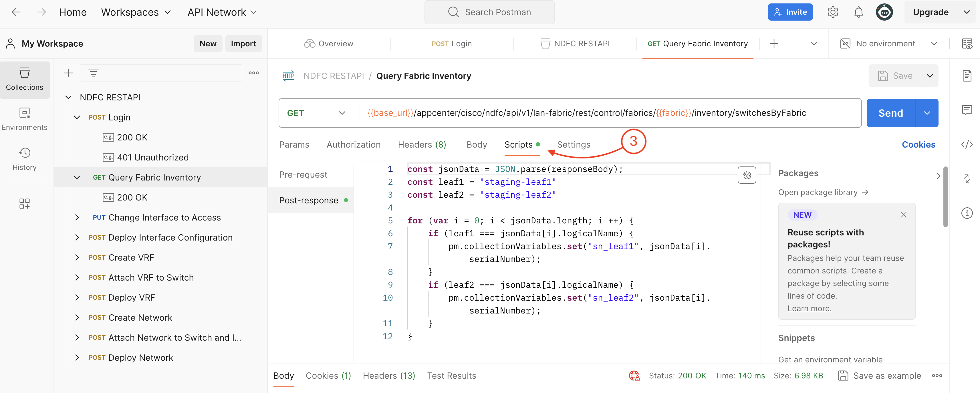Open the documentation icon in right sidebar
Image resolution: width=980 pixels, height=393 pixels.
967,76
